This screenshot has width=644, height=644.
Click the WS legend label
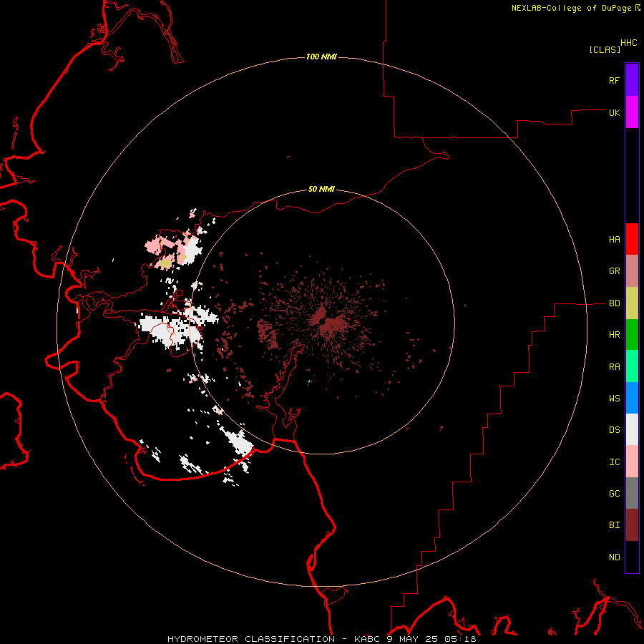coord(614,398)
